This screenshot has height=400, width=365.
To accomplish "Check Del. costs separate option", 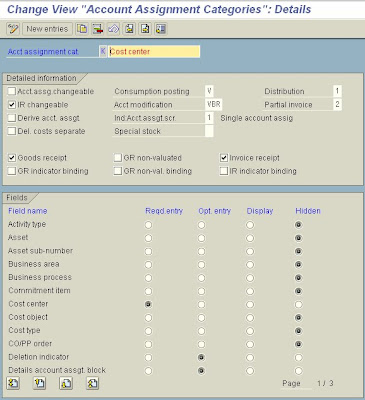I will 12,131.
